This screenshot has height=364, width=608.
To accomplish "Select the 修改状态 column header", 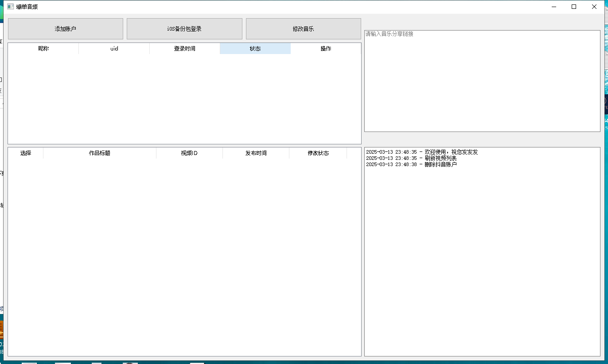I will click(318, 153).
